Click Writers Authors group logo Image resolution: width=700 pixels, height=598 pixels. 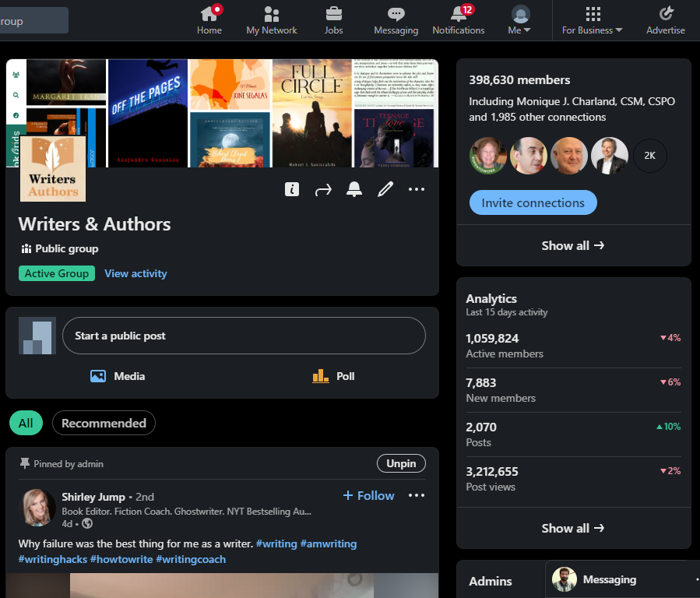click(53, 169)
